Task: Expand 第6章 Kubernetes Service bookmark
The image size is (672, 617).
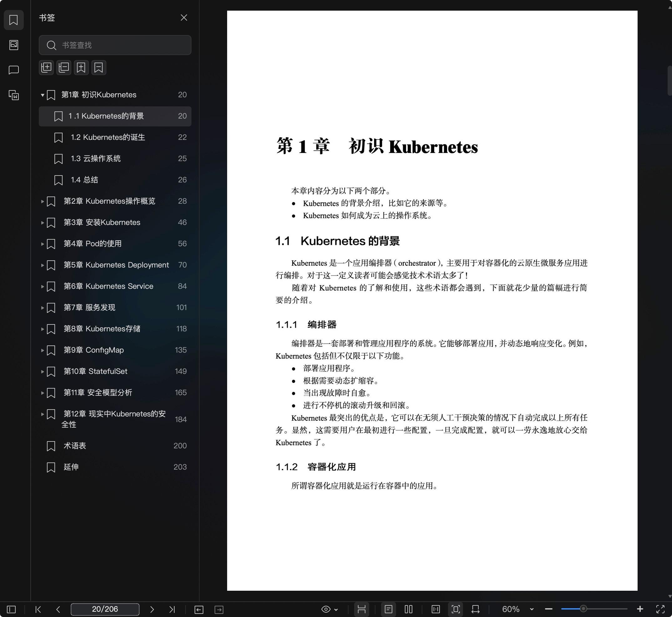Action: (43, 287)
